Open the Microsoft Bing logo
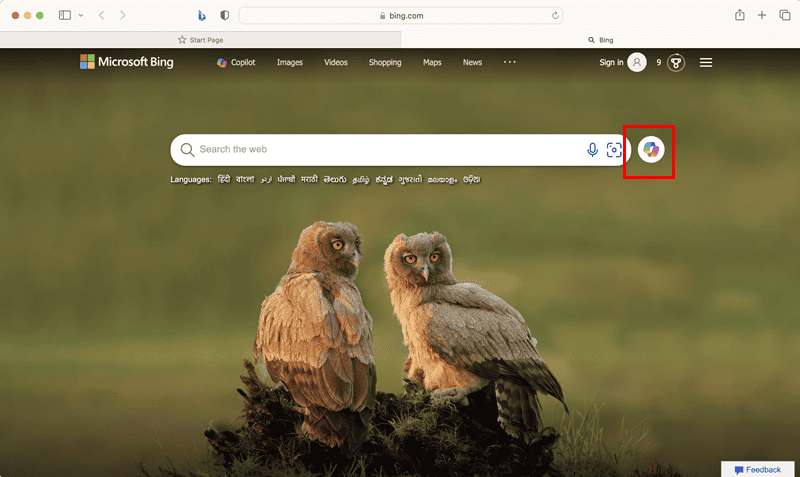The width and height of the screenshot is (800, 477). (x=127, y=62)
